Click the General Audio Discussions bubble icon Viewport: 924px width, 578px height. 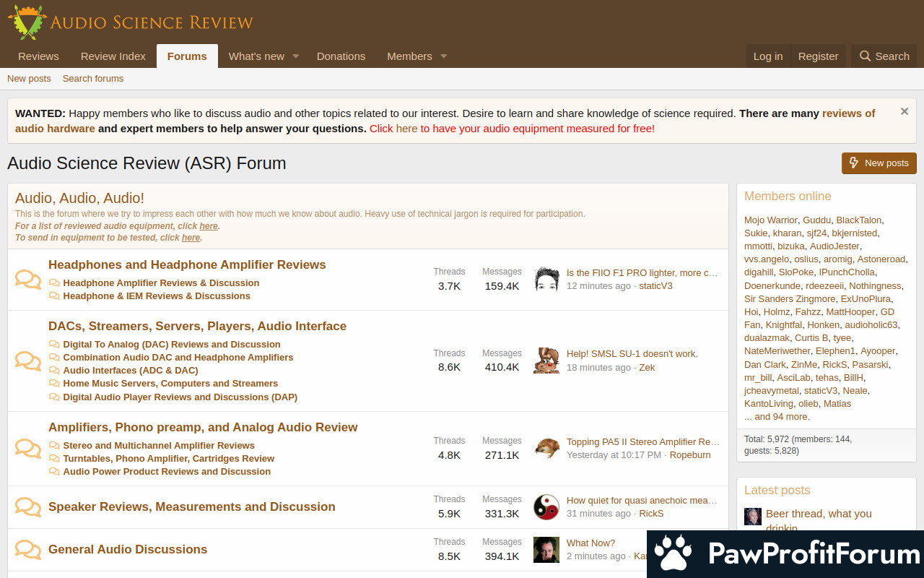pyautogui.click(x=28, y=549)
